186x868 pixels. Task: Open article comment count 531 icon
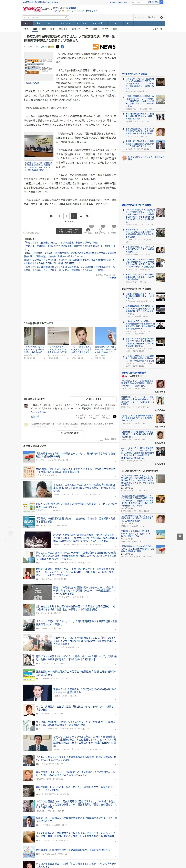(x=44, y=47)
